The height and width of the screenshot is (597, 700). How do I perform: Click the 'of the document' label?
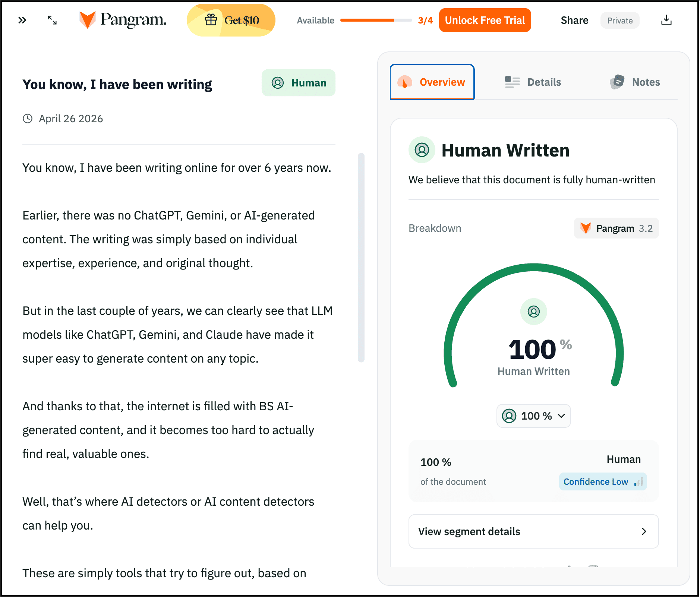(453, 482)
